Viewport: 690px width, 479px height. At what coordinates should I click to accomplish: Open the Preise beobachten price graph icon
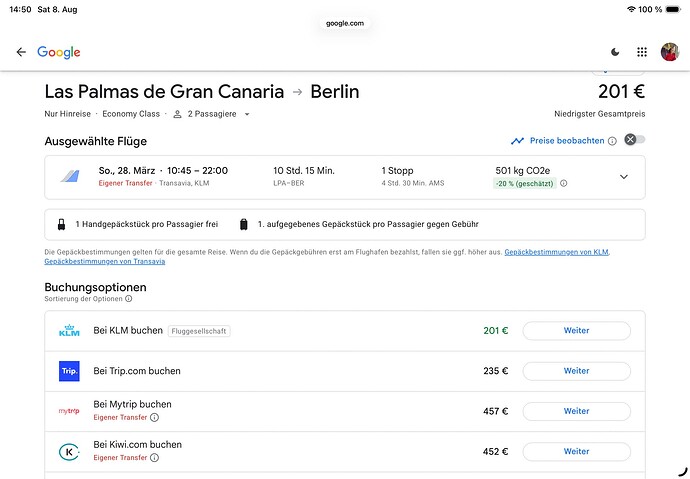pos(517,141)
